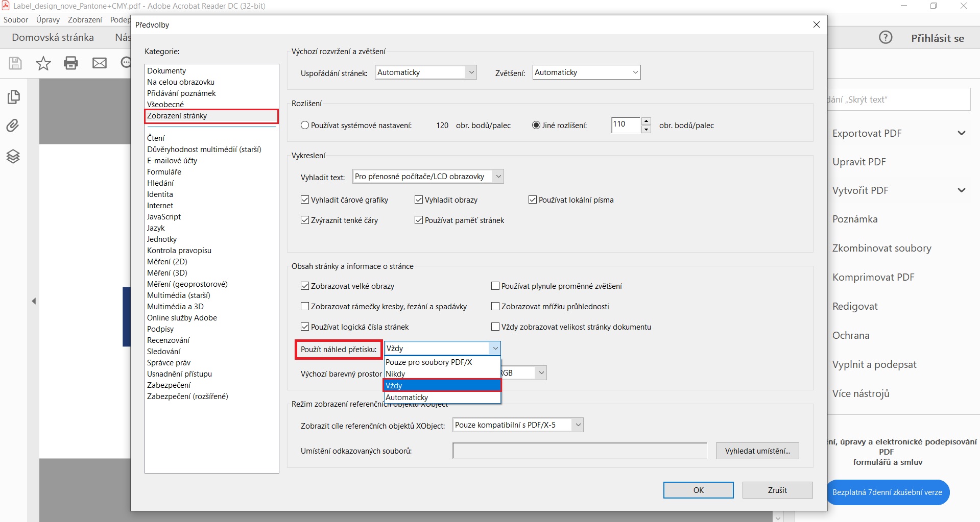This screenshot has width=980, height=522.
Task: Click 'Umístění odkazovaných souborů' input field
Action: pyautogui.click(x=580, y=451)
